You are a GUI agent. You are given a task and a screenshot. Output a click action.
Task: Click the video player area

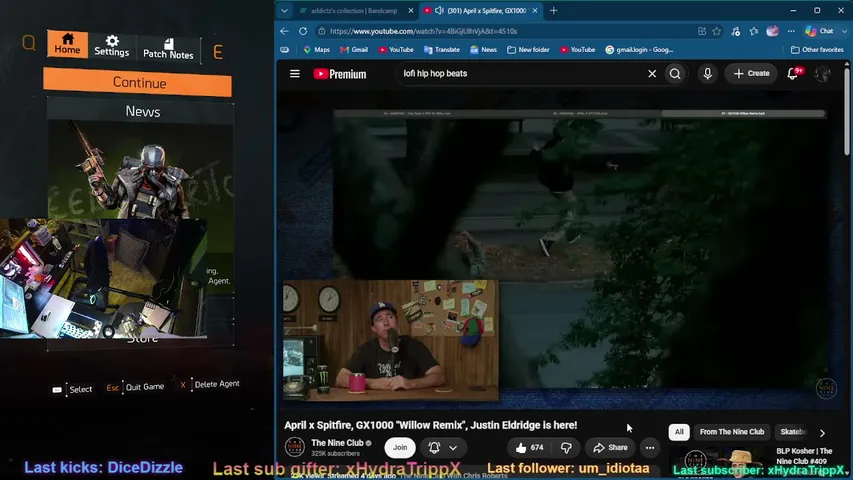pyautogui.click(x=562, y=250)
